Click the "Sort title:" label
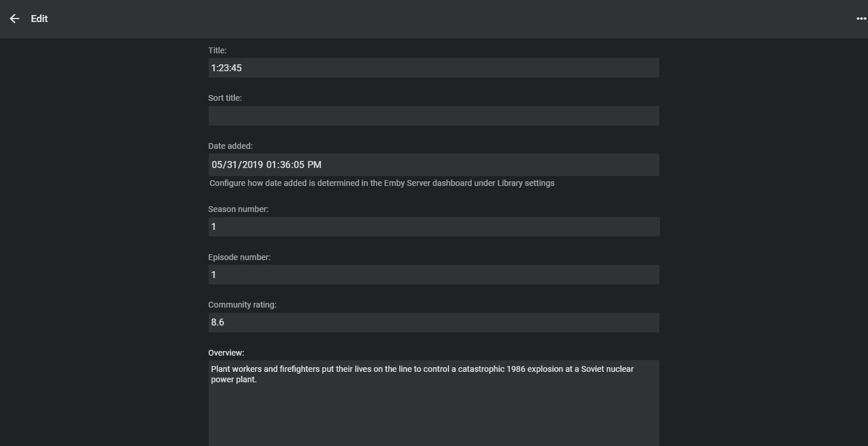 [x=225, y=98]
